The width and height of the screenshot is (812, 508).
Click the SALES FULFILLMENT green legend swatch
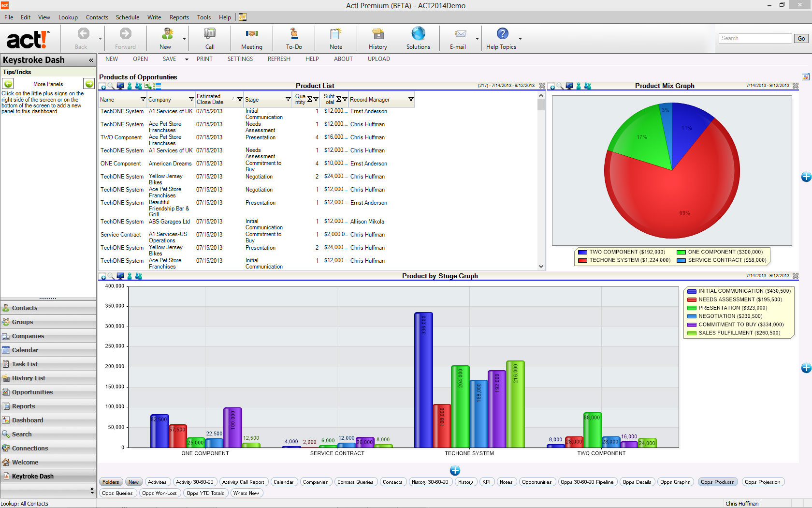(x=692, y=333)
